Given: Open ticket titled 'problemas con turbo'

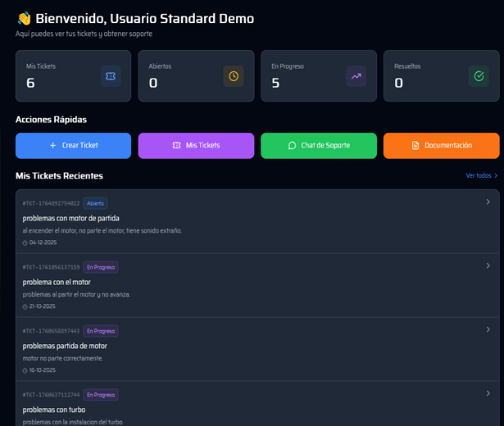Looking at the screenshot, I should click(x=54, y=410).
